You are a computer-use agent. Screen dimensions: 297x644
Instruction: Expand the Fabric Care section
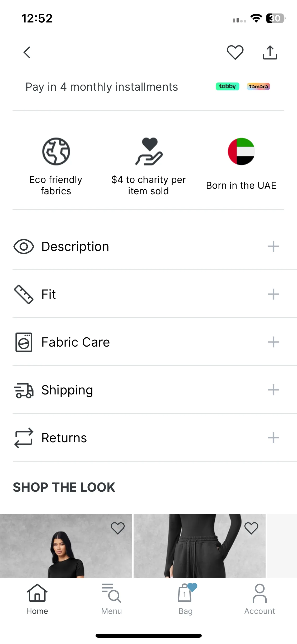point(155,342)
